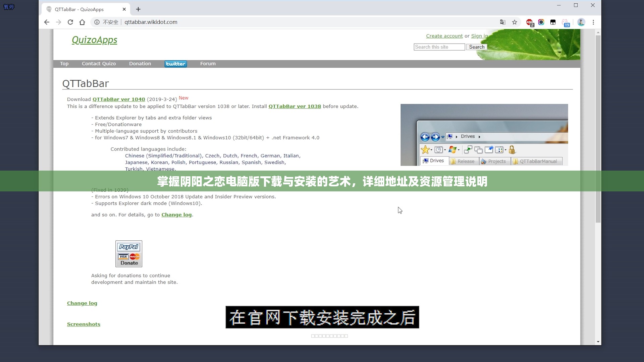Open the twitter badge in nav bar
The width and height of the screenshot is (644, 362).
175,64
